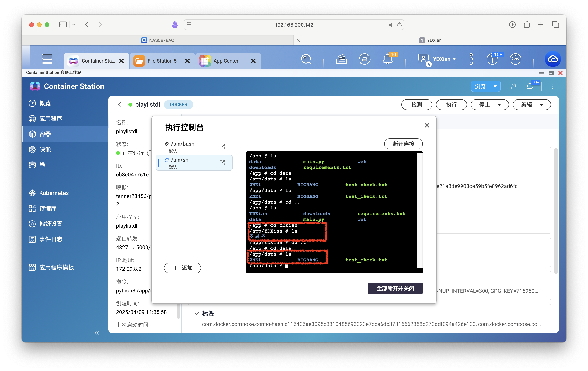The image size is (588, 371).
Task: Open the 停止 dropdown arrow
Action: 499,105
